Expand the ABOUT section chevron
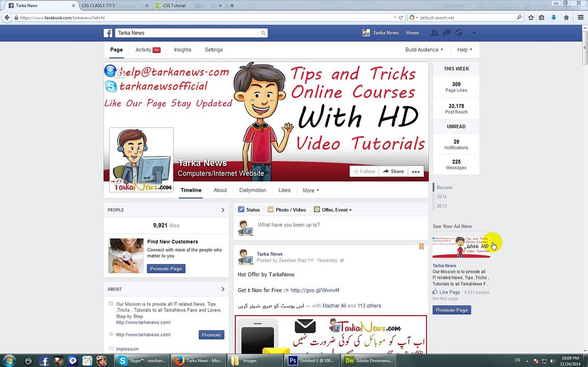588x367 pixels. (x=223, y=289)
